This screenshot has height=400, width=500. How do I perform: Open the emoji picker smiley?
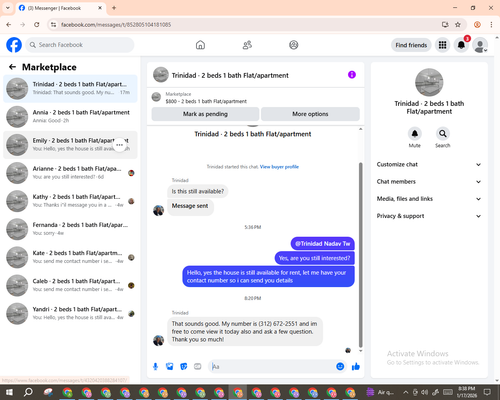point(340,367)
